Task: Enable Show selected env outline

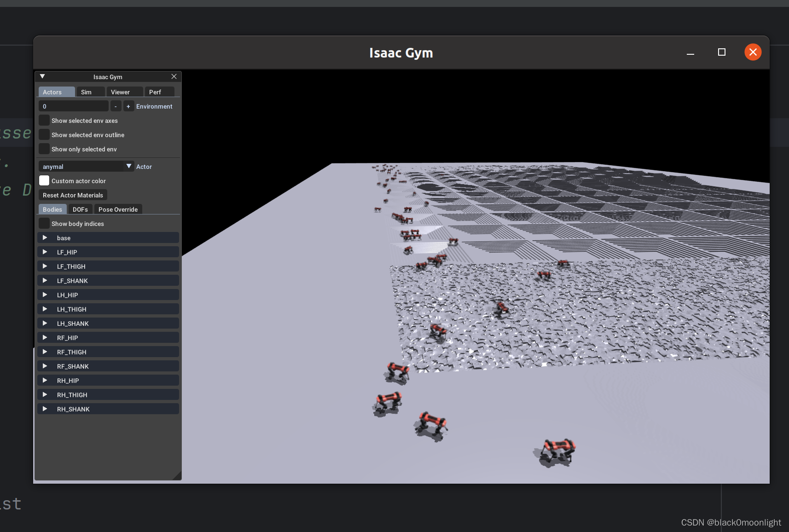Action: [44, 135]
